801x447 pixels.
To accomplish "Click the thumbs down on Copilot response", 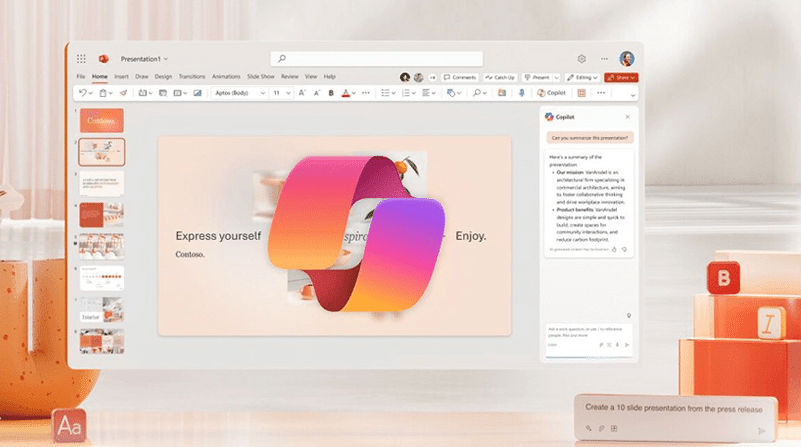I will (624, 250).
